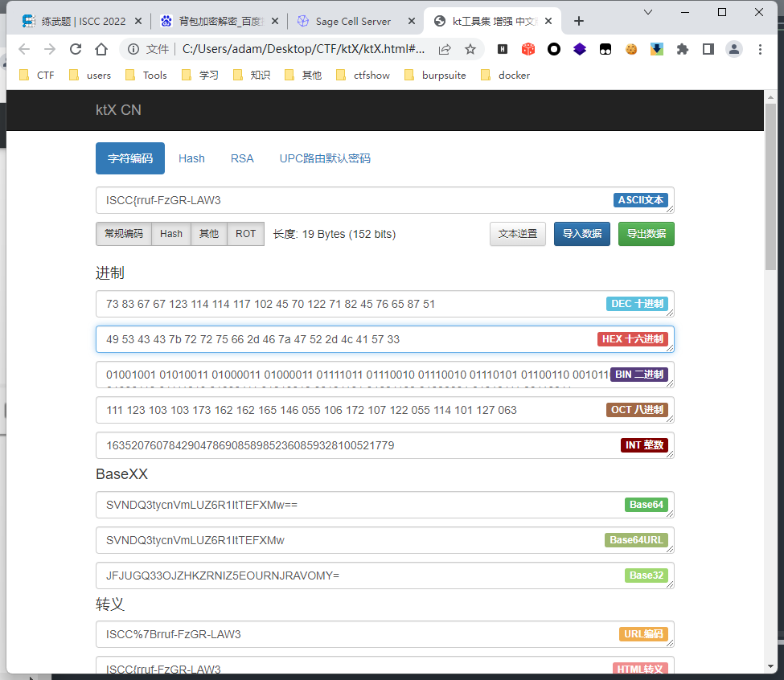Switch to the Hash page tab

point(191,158)
